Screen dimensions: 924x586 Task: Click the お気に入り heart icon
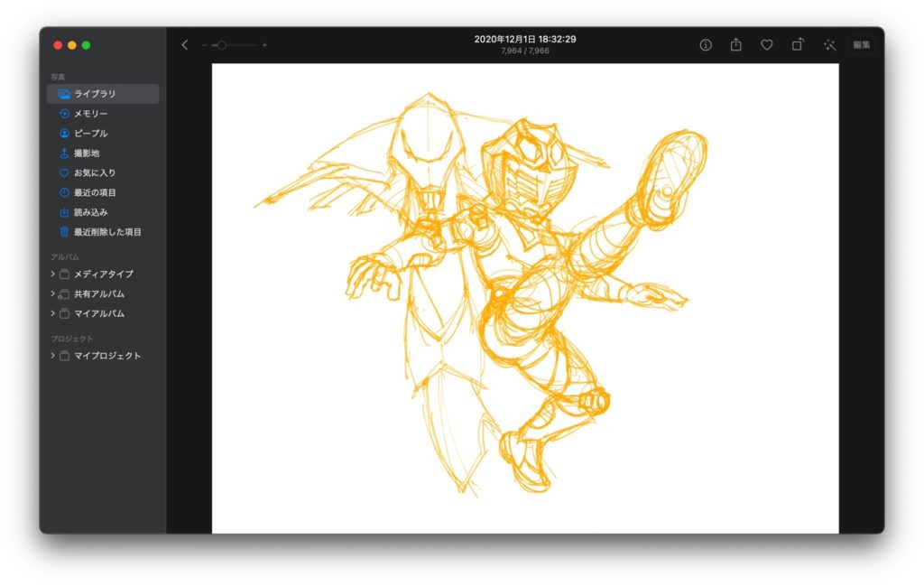pyautogui.click(x=64, y=172)
